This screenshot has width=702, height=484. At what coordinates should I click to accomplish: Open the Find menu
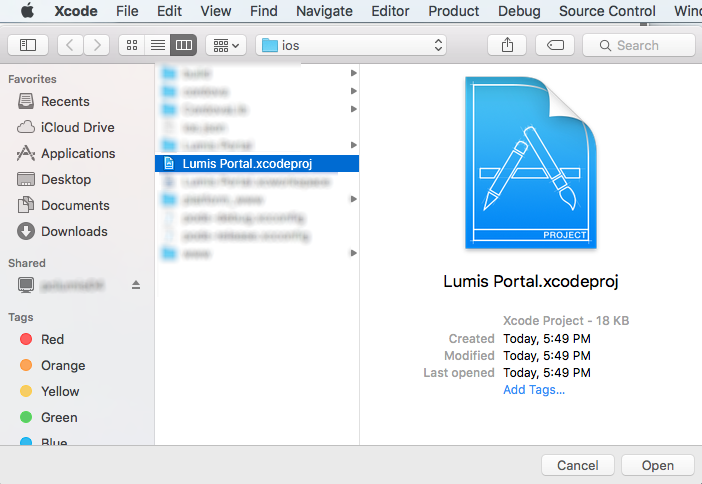[x=264, y=11]
